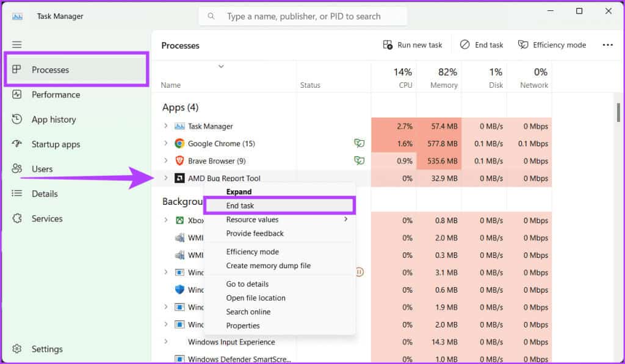Click Task Manager's 2.7% CPU cell
Screen dimensions: 625x364
point(394,126)
